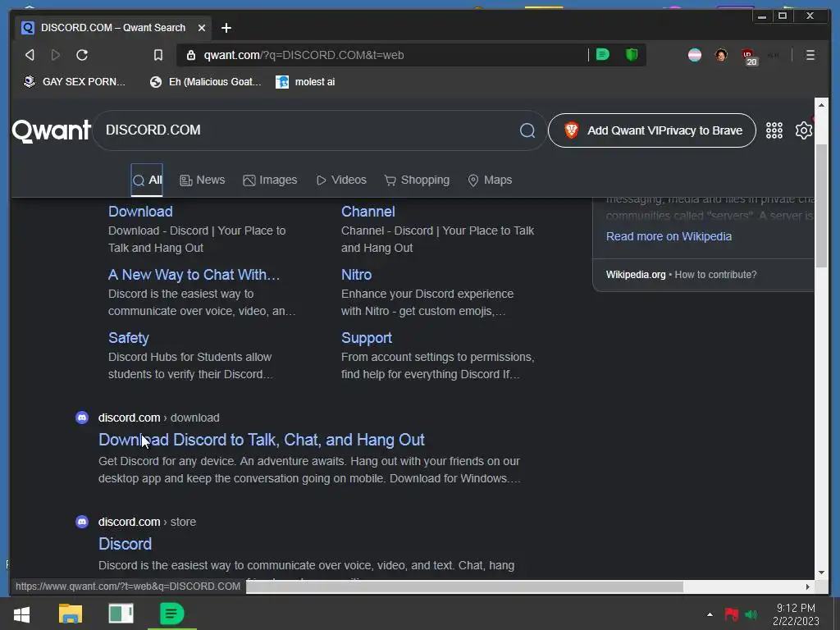Show hidden system tray icons
Image resolution: width=840 pixels, height=630 pixels.
pos(710,614)
